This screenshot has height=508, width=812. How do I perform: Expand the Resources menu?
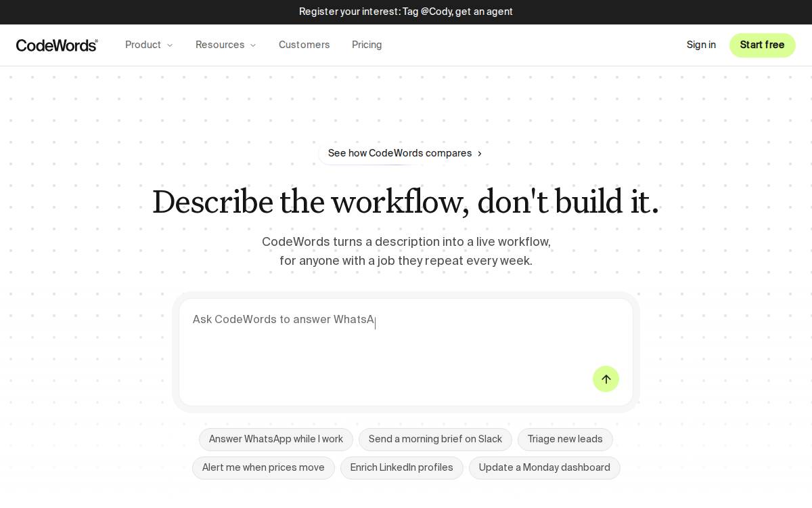click(225, 45)
